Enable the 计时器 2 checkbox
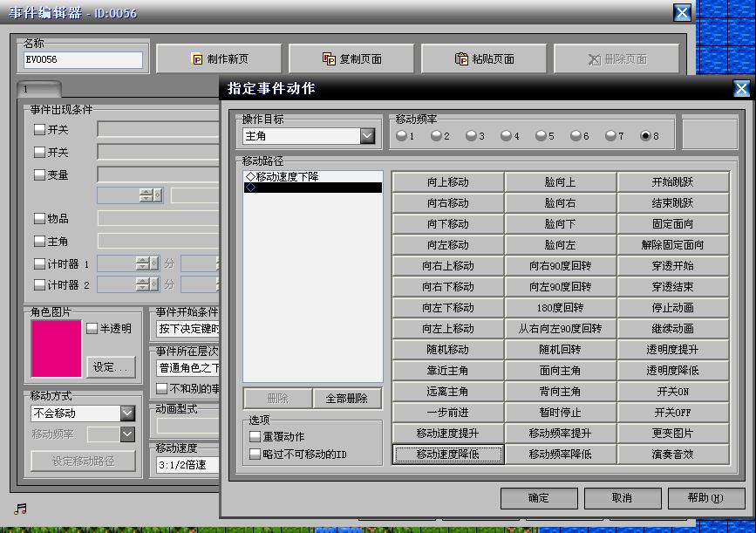Screen dimensions: 756x533 [39, 284]
